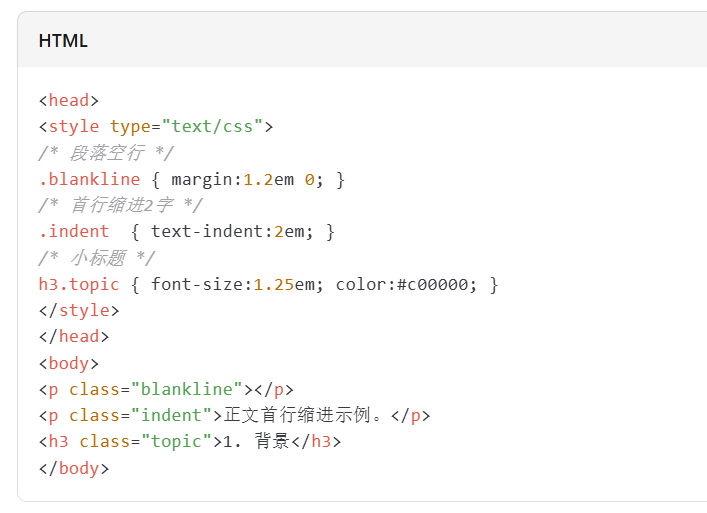Screen dimensions: 707x513
Task: Click the closing head tag
Action: (x=74, y=336)
